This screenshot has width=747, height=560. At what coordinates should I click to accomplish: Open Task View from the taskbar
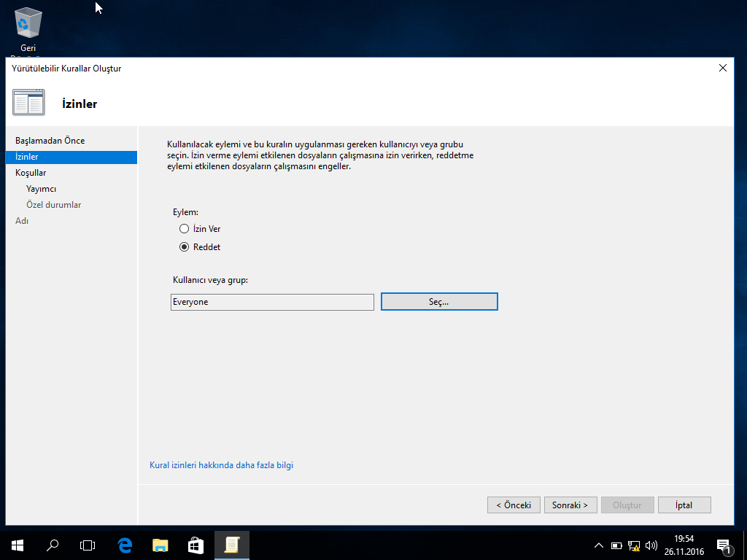[x=88, y=545]
